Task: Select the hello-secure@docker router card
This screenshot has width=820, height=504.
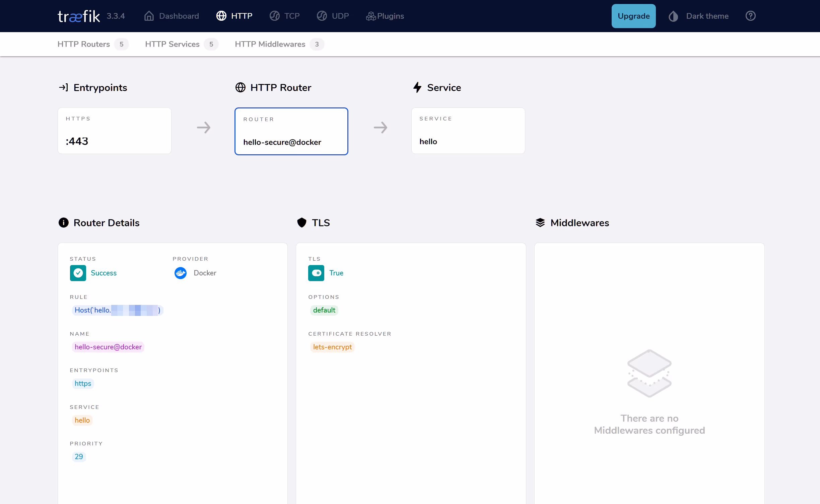Action: coord(291,131)
